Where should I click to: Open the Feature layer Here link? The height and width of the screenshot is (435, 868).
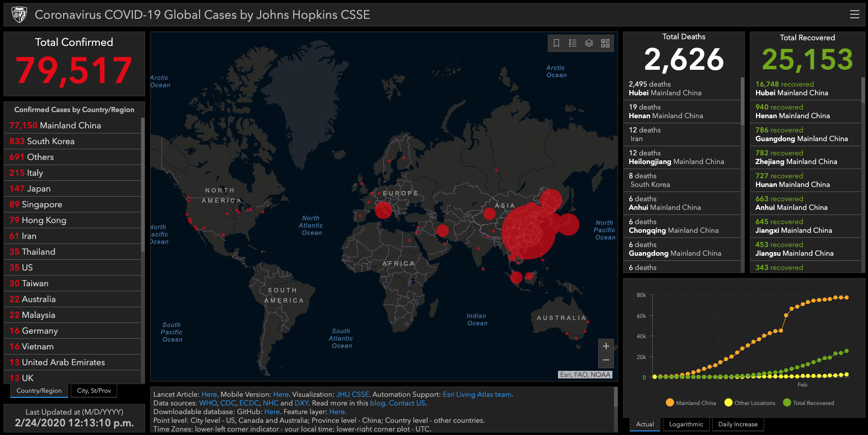point(337,412)
